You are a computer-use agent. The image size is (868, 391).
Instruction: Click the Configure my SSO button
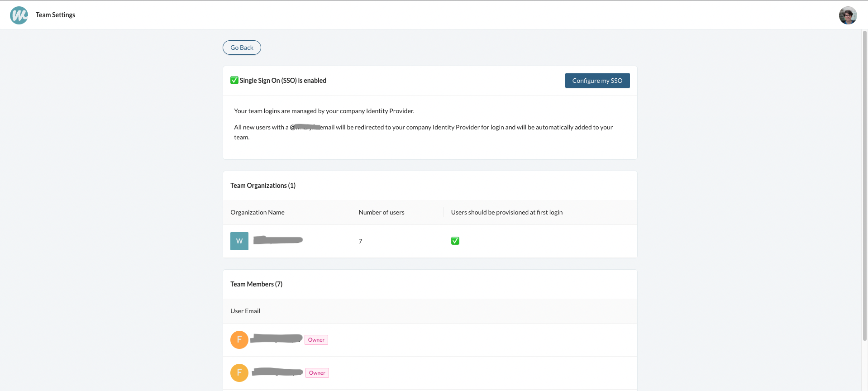597,81
